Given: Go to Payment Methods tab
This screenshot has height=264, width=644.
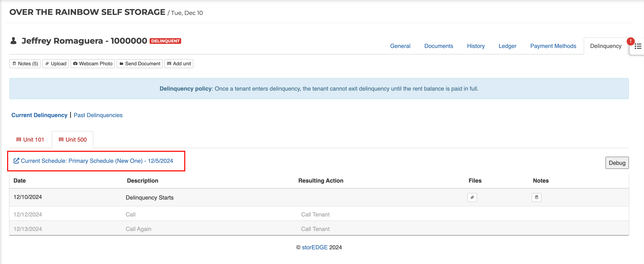Looking at the screenshot, I should pos(553,46).
